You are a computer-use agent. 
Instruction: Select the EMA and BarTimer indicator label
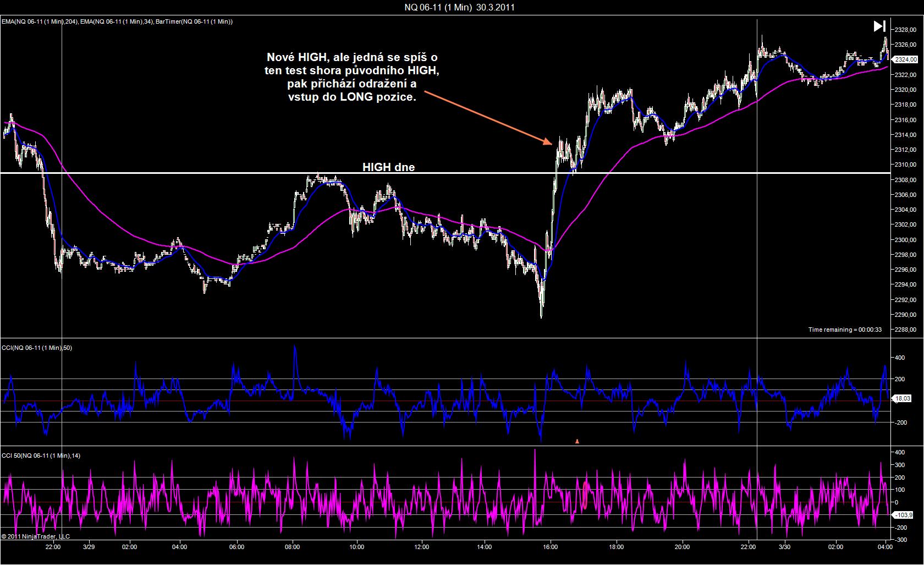117,21
